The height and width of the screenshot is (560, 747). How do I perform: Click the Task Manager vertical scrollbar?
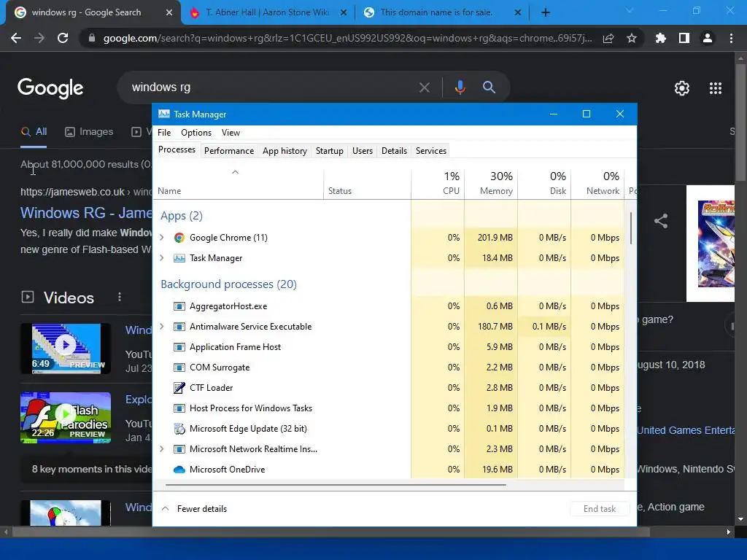point(631,228)
